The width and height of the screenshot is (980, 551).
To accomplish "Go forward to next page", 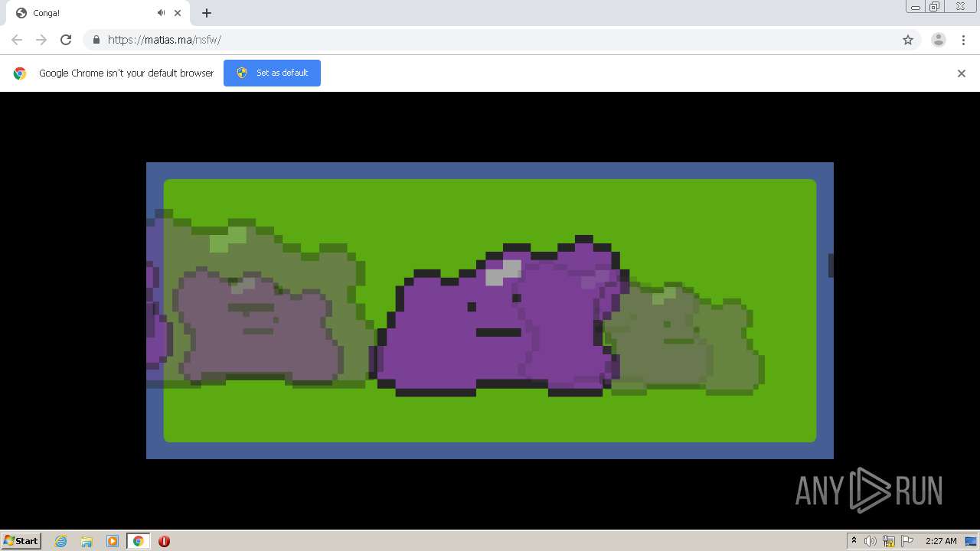I will click(x=41, y=40).
